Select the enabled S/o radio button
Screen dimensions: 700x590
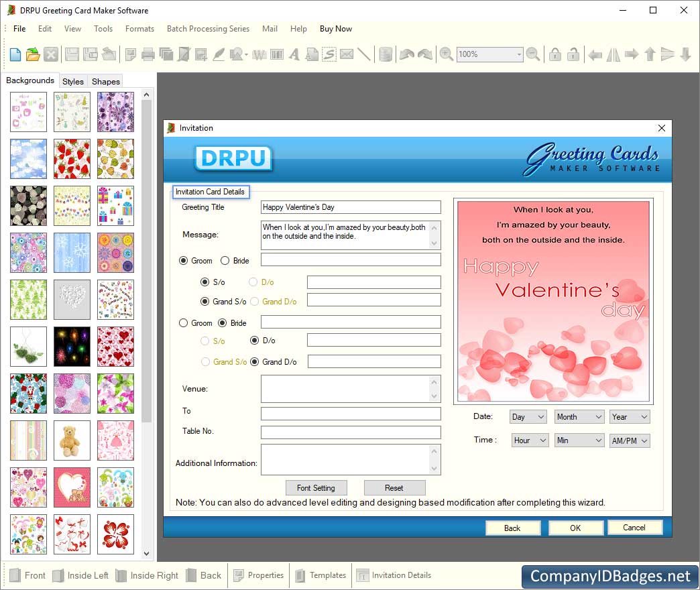pos(205,282)
